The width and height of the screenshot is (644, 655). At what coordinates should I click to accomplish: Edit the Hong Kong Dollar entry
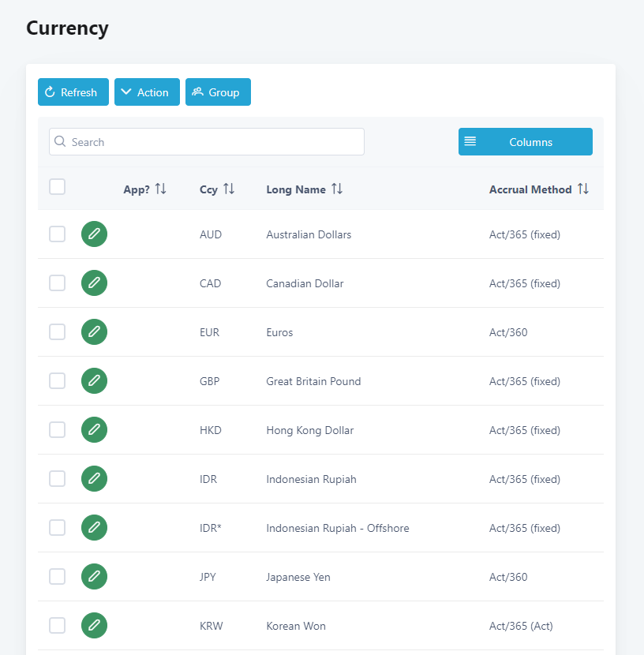(x=94, y=430)
